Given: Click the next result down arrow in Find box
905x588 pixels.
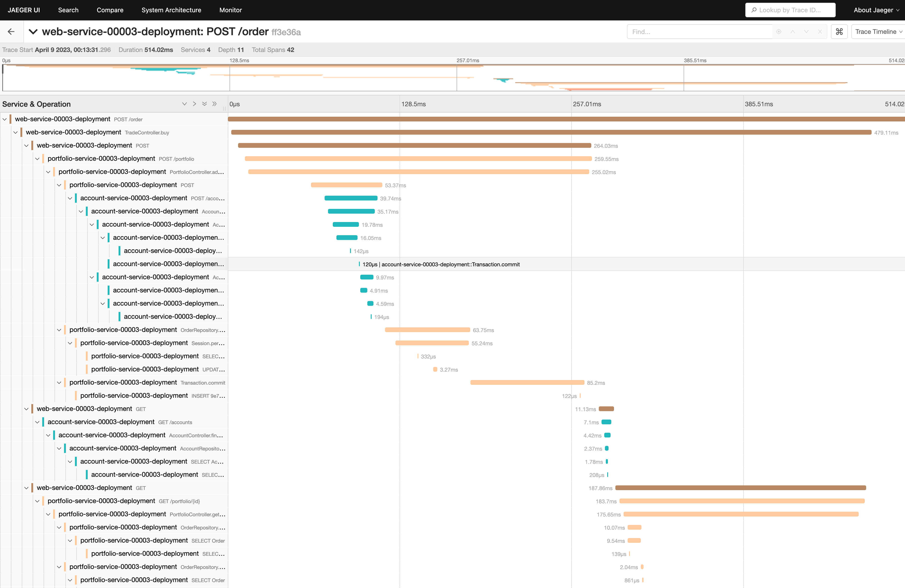Looking at the screenshot, I should click(806, 32).
